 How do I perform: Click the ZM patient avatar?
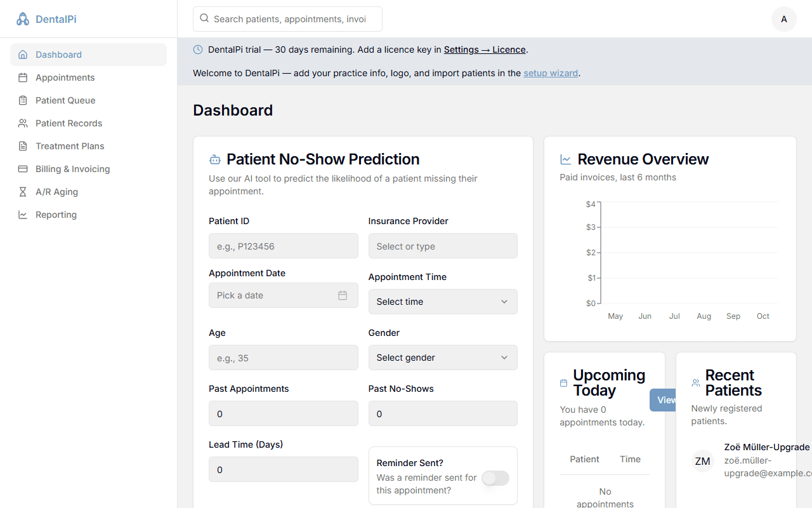point(703,461)
